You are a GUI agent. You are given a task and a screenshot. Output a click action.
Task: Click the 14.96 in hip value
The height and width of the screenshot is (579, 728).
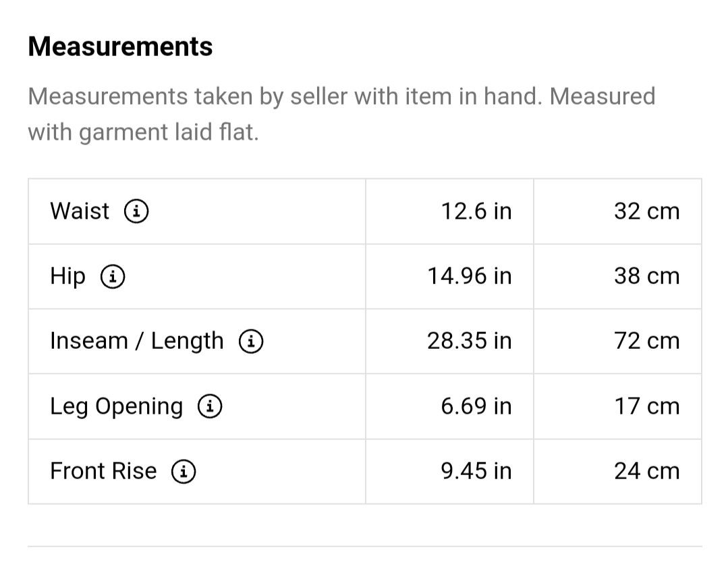tap(470, 276)
